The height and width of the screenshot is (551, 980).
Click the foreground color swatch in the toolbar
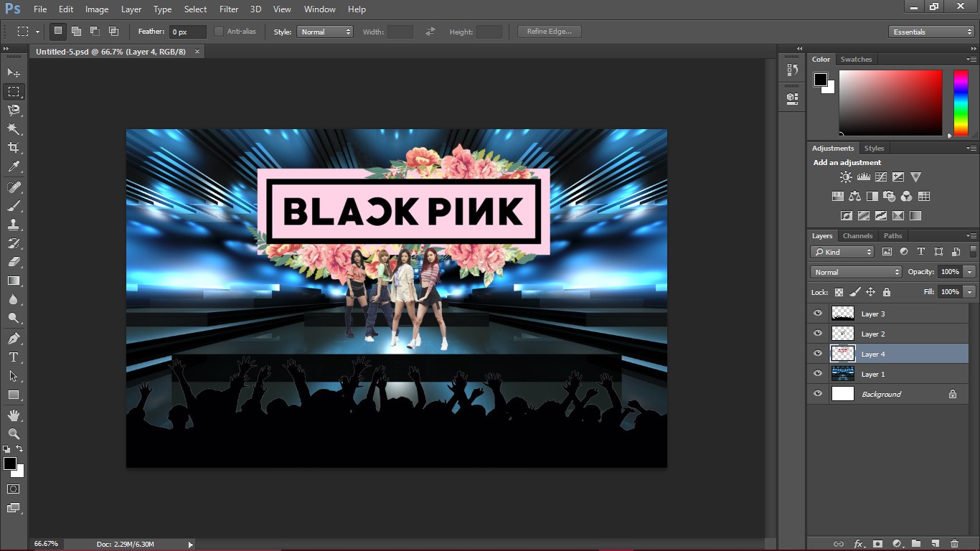tap(10, 463)
